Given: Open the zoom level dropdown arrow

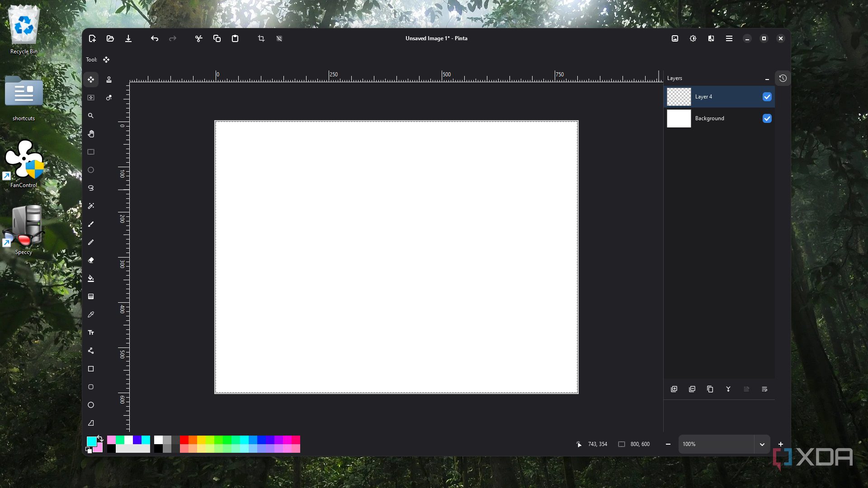Looking at the screenshot, I should pyautogui.click(x=762, y=444).
